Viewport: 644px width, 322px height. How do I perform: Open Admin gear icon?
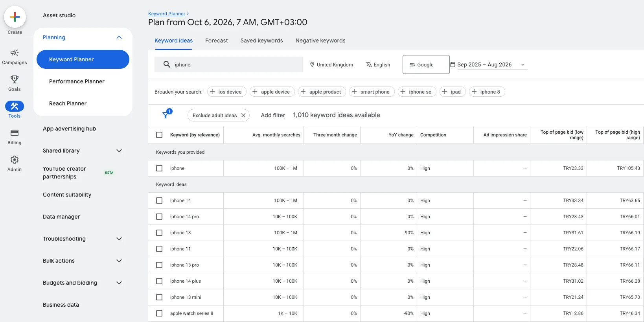pyautogui.click(x=15, y=160)
